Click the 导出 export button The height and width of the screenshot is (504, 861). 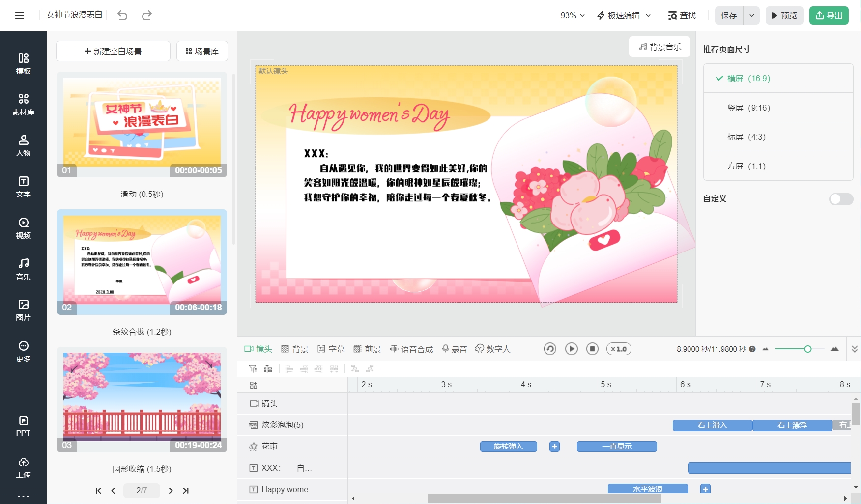click(x=829, y=15)
